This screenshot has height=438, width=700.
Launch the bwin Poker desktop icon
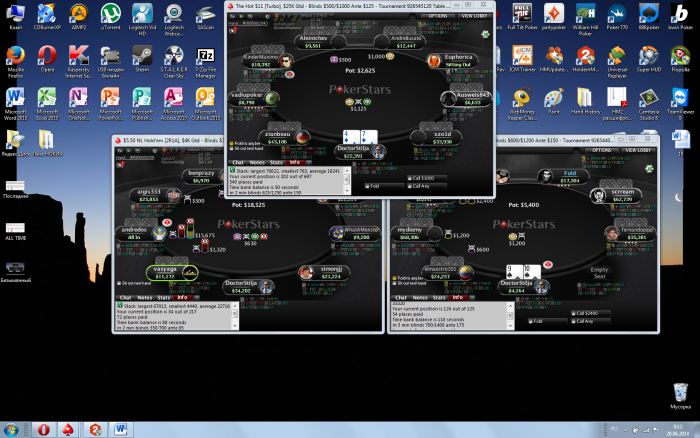coord(680,15)
